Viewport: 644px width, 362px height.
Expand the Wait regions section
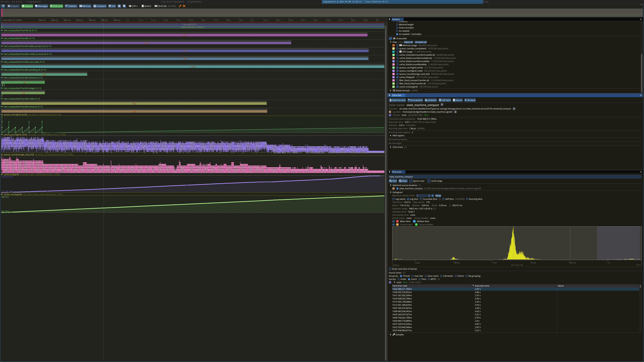tap(391, 135)
